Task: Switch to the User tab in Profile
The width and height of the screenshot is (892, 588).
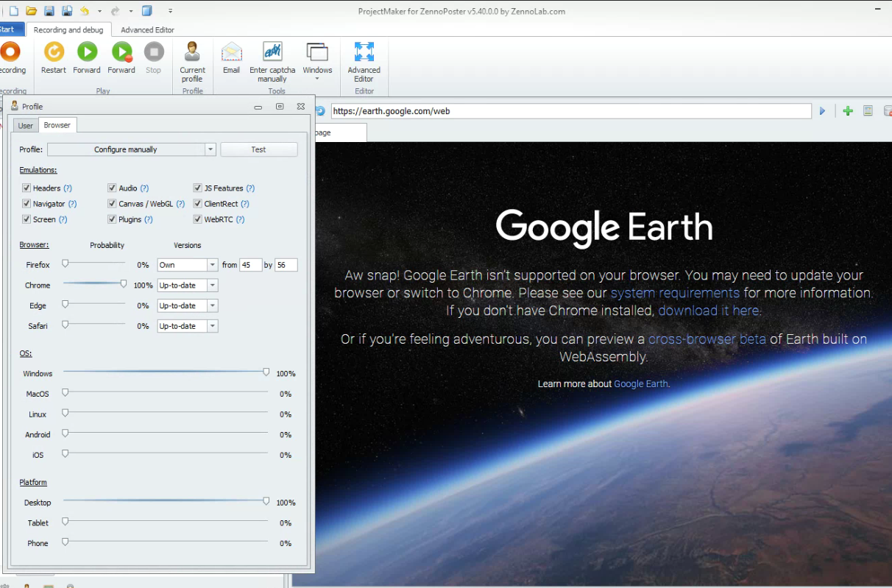Action: pos(25,126)
